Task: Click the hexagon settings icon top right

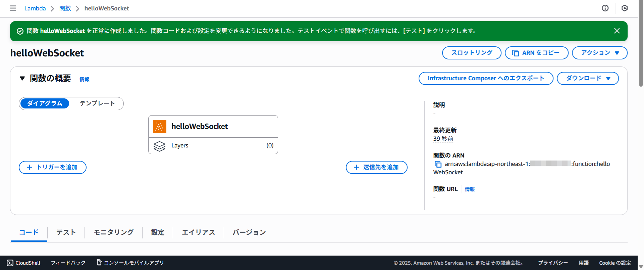Action: tap(625, 8)
